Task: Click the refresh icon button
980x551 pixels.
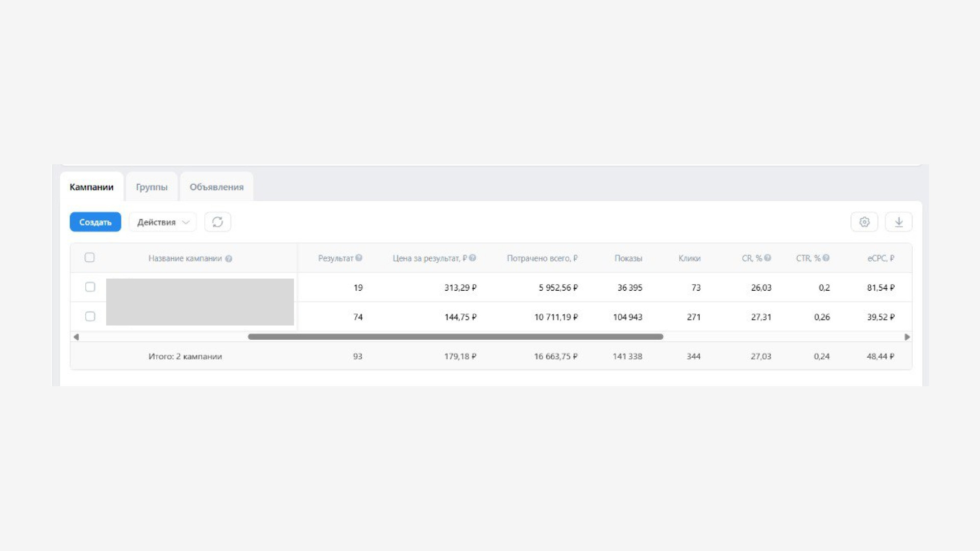Action: [217, 222]
